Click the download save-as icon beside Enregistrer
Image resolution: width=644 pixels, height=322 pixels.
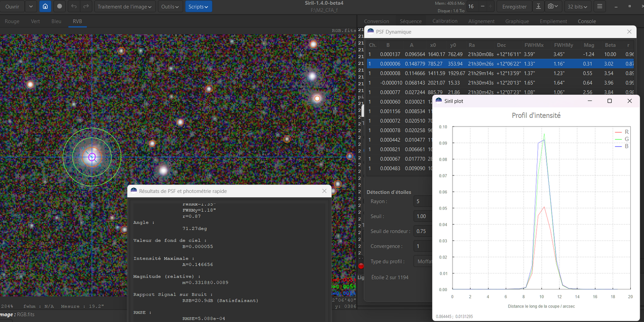(x=538, y=6)
